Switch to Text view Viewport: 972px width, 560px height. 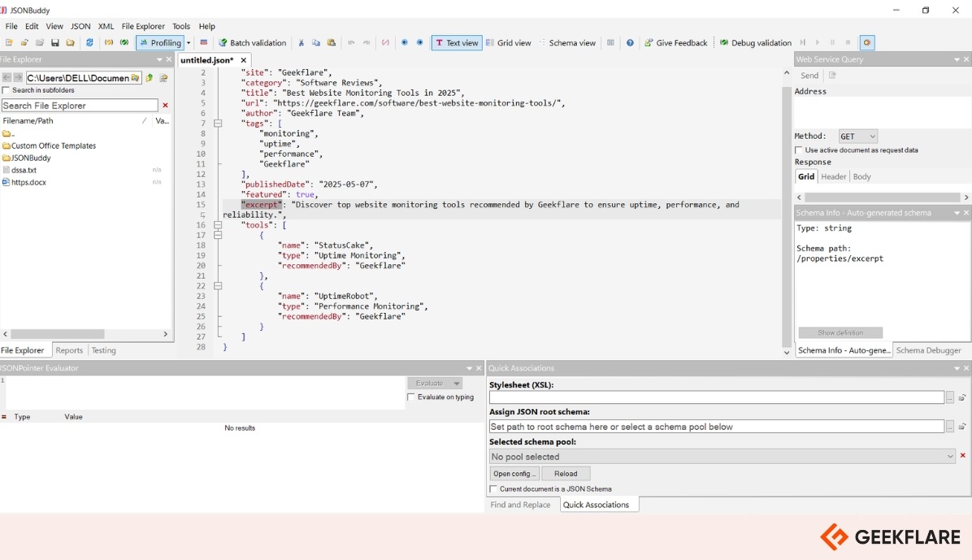pyautogui.click(x=457, y=43)
